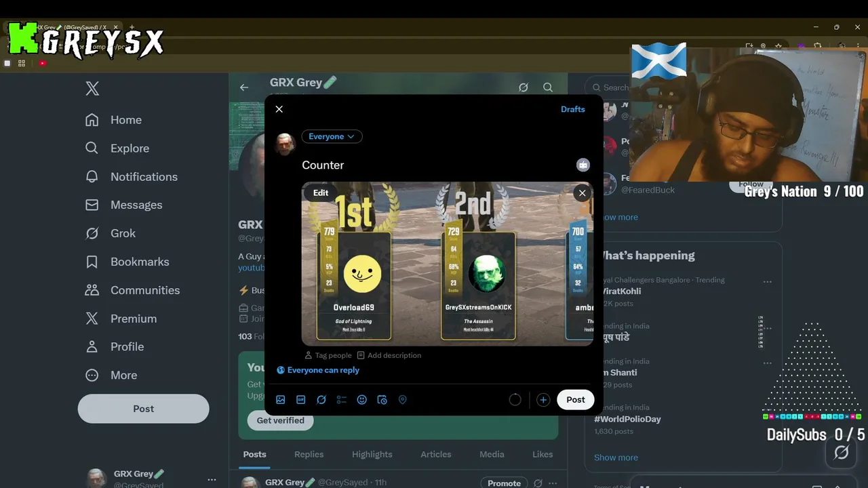Open the Everyone audience dropdown
Viewport: 868px width, 488px height.
coord(332,136)
